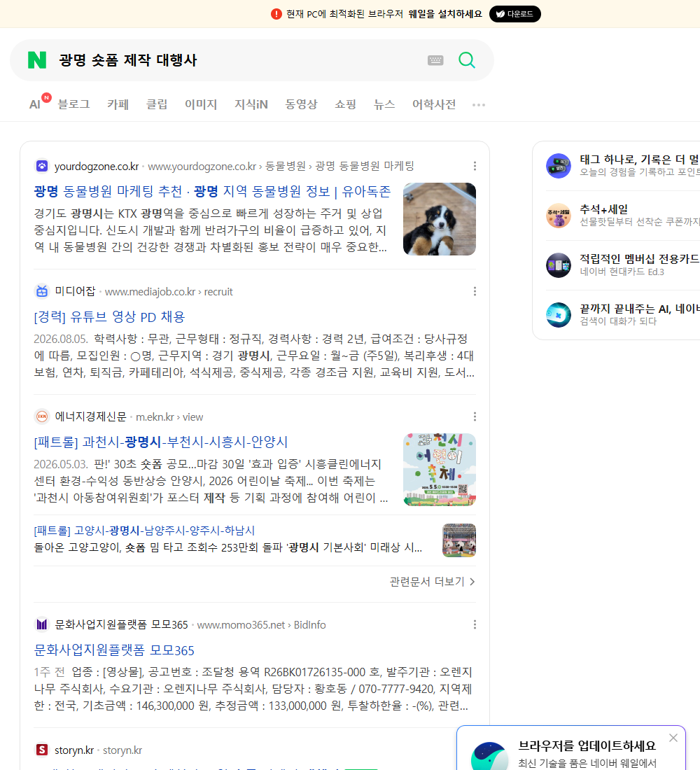This screenshot has width=700, height=770.
Task: Click 브라우저를 업데이트하세요 popup heading
Action: tap(587, 745)
